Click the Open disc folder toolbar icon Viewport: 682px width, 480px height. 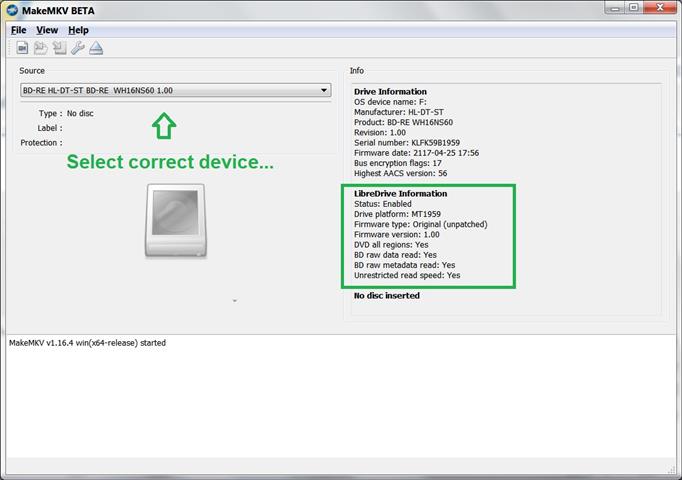pos(40,48)
